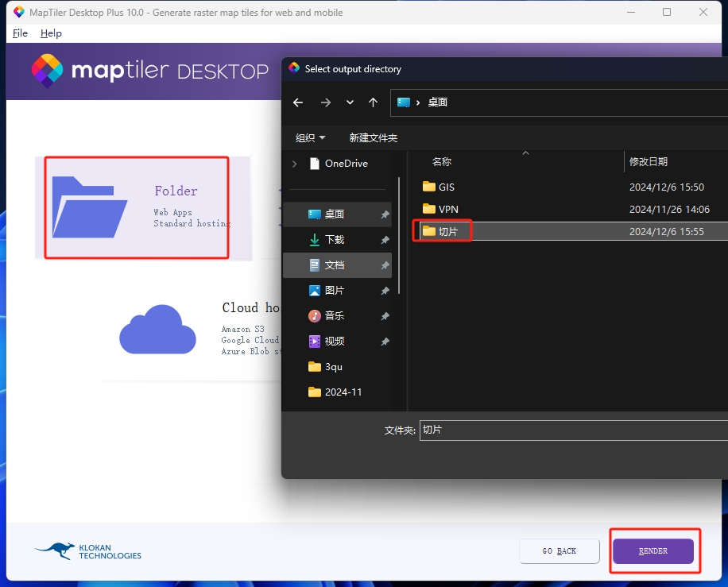Unpin 桌面 via its pin icon

385,214
